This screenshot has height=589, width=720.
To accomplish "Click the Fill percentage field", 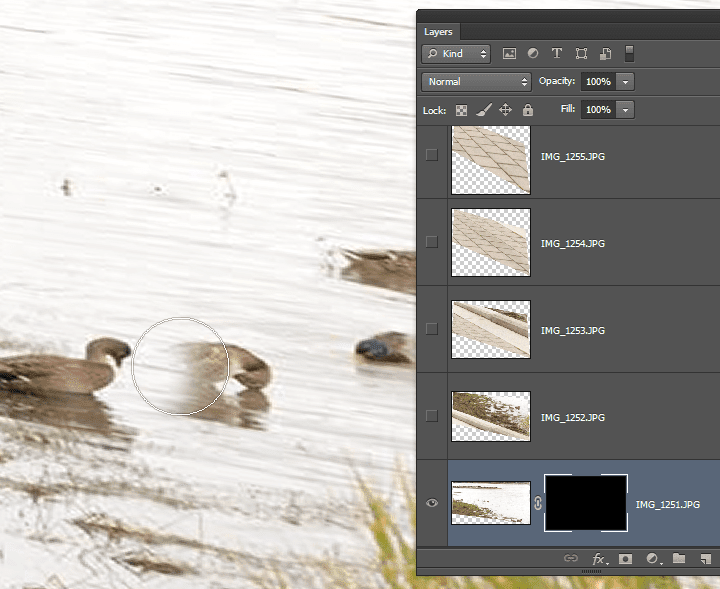I will 598,110.
